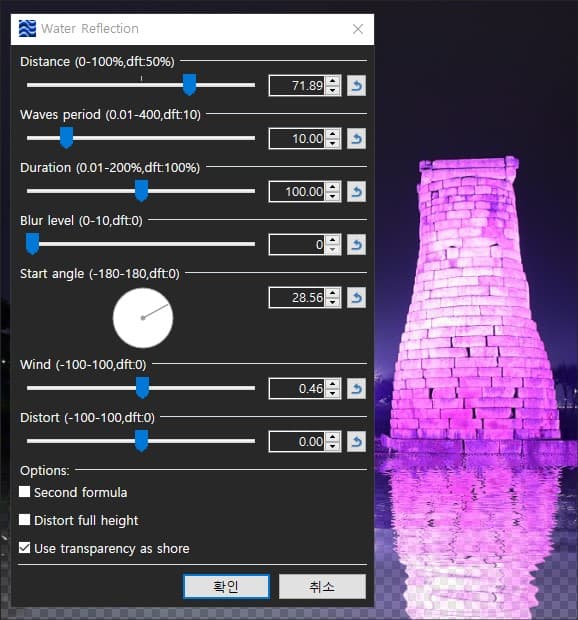This screenshot has height=620, width=578.
Task: Click the Blur level field showing 0
Action: click(297, 244)
